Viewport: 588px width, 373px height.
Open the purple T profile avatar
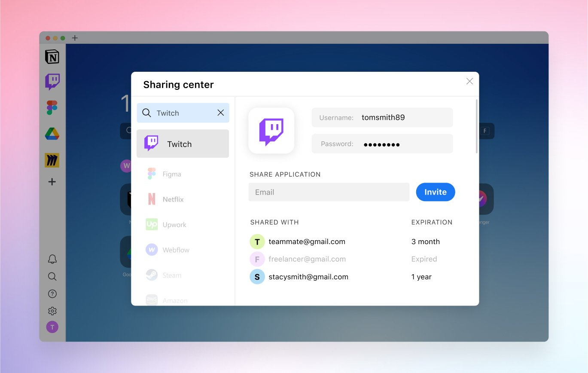pyautogui.click(x=52, y=327)
